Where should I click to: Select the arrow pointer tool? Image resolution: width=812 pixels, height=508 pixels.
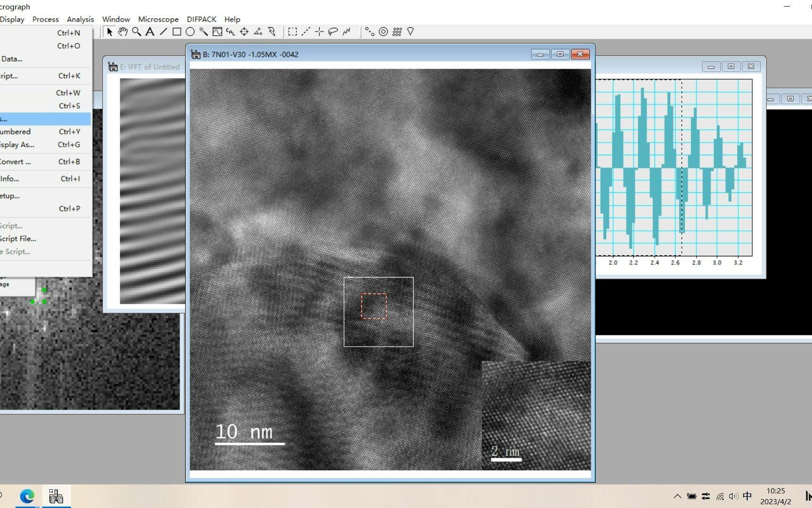point(109,32)
